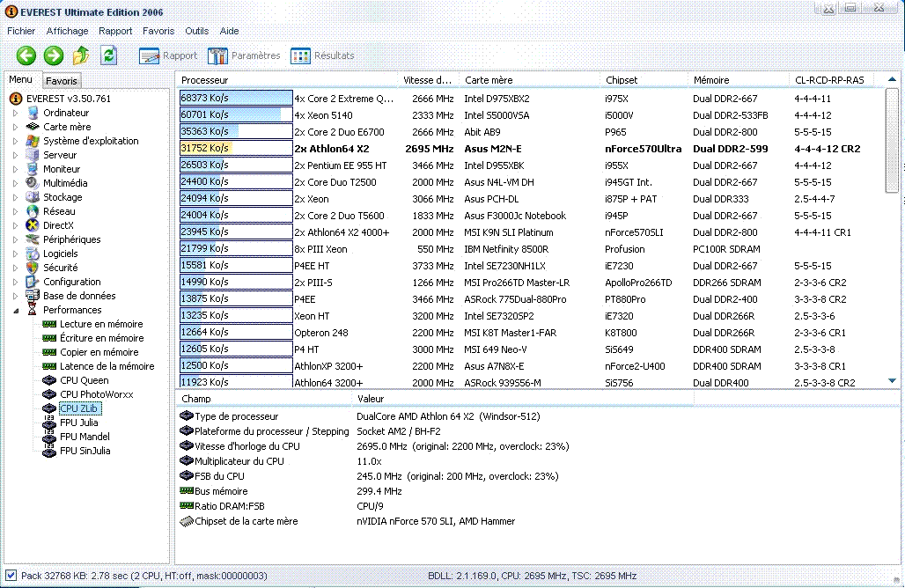Viewport: 905px width, 588px height.
Task: Open the Aide menu
Action: tap(229, 31)
